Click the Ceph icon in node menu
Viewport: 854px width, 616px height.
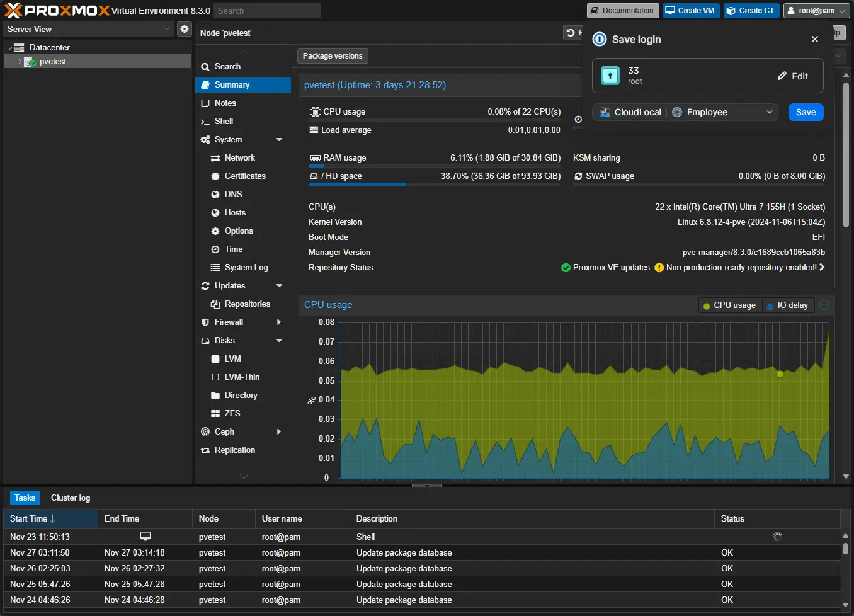[x=205, y=432]
